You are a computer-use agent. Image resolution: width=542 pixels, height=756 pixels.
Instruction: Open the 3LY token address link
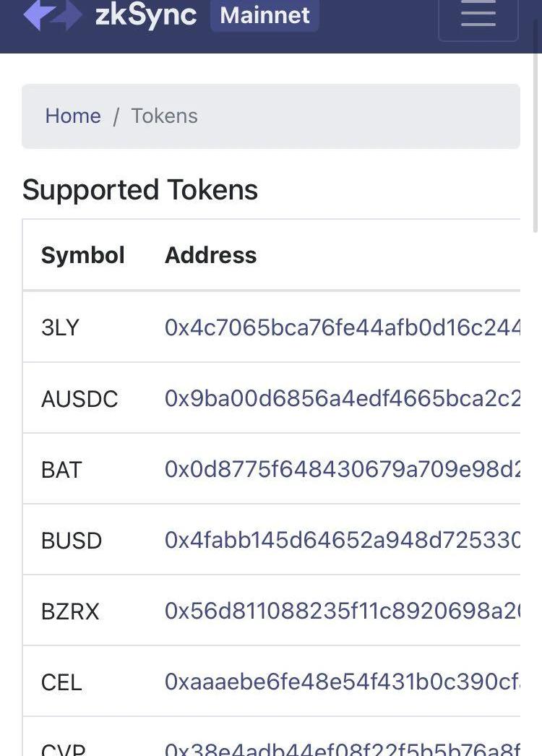342,327
